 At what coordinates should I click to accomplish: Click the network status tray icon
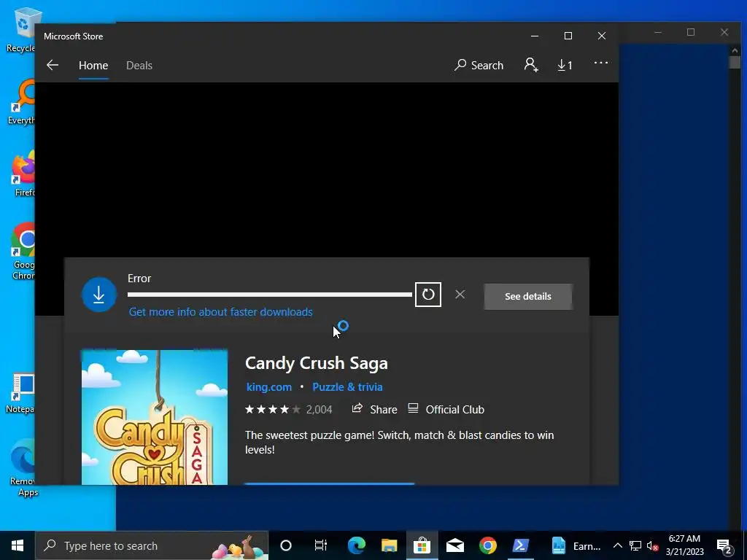coord(635,545)
